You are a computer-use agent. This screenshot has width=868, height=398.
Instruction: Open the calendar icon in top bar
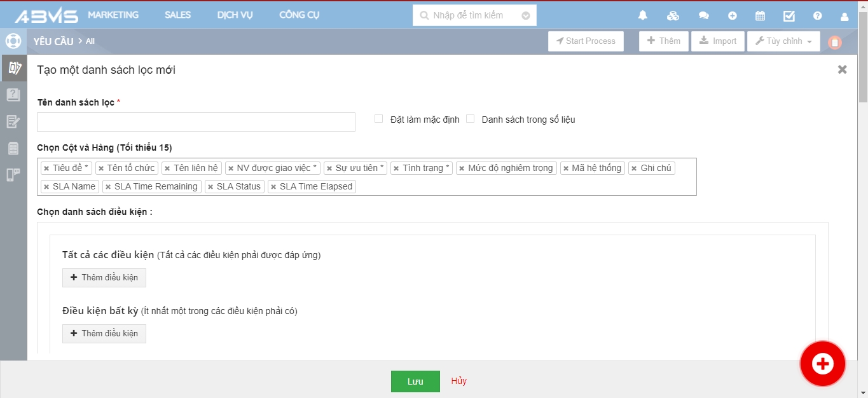(x=760, y=16)
